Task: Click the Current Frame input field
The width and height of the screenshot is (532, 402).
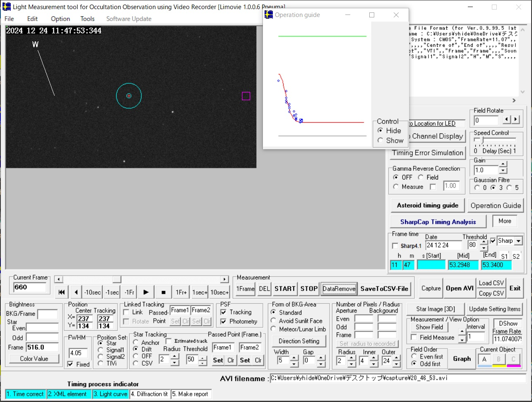Action: pyautogui.click(x=30, y=287)
